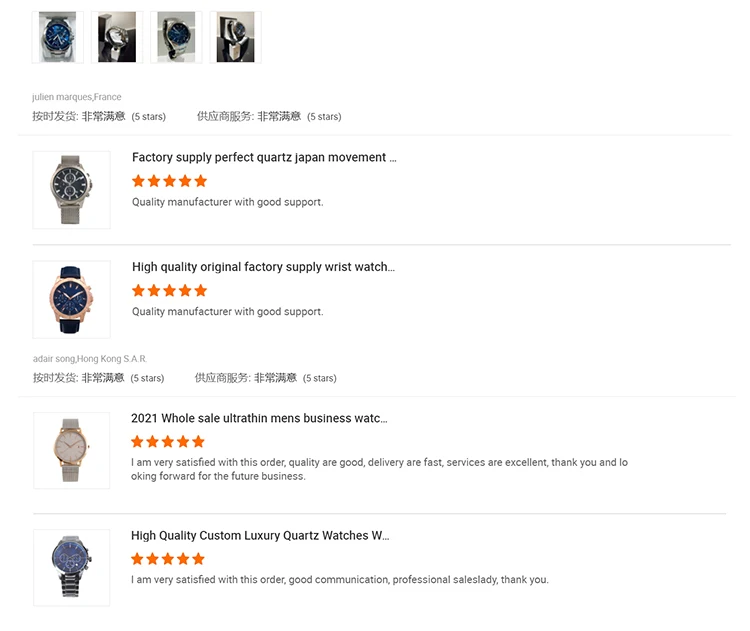
Task: Open 'High Quality Custom Luxury Quartz Watches' link
Action: point(260,535)
